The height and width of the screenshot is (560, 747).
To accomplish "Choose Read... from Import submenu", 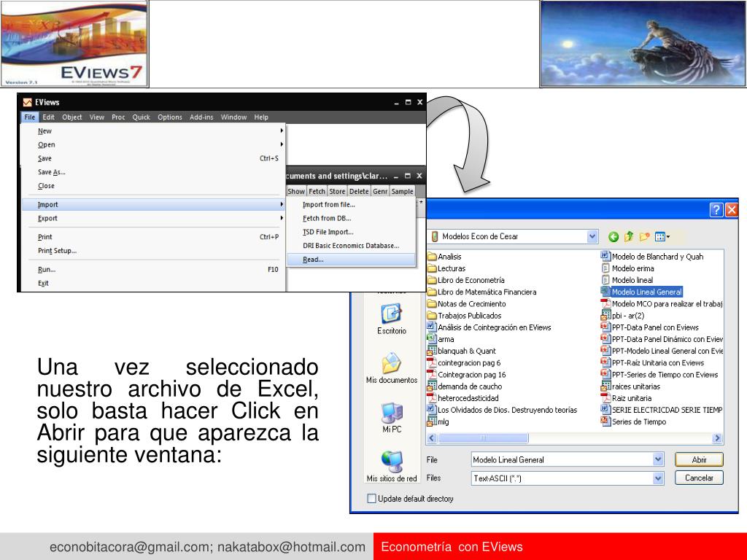I will point(351,260).
